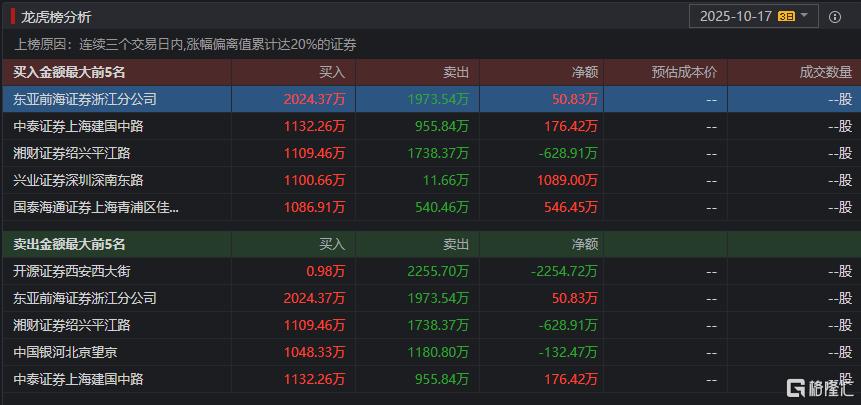The height and width of the screenshot is (405, 861).
Task: Click the 1089.00万 net amount value
Action: pos(568,180)
